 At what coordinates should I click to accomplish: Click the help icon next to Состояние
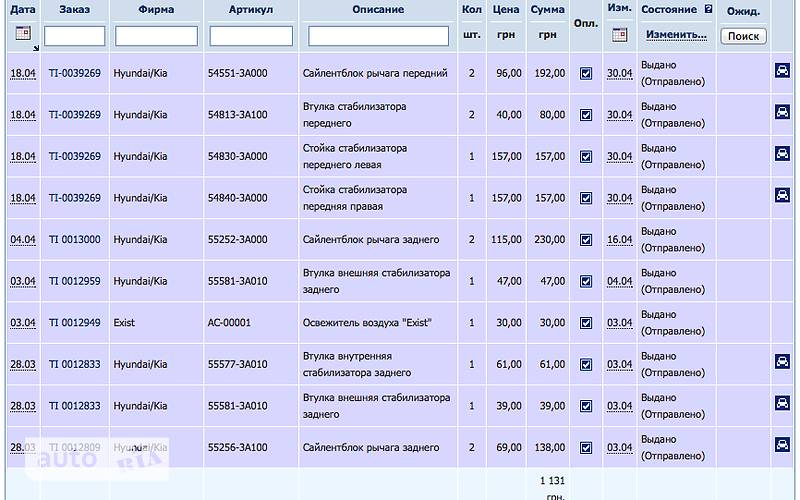click(x=709, y=9)
